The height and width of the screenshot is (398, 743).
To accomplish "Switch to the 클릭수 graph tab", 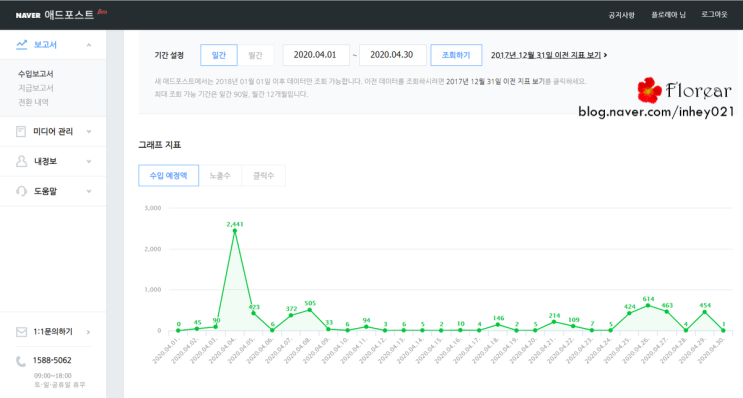I will pos(263,175).
